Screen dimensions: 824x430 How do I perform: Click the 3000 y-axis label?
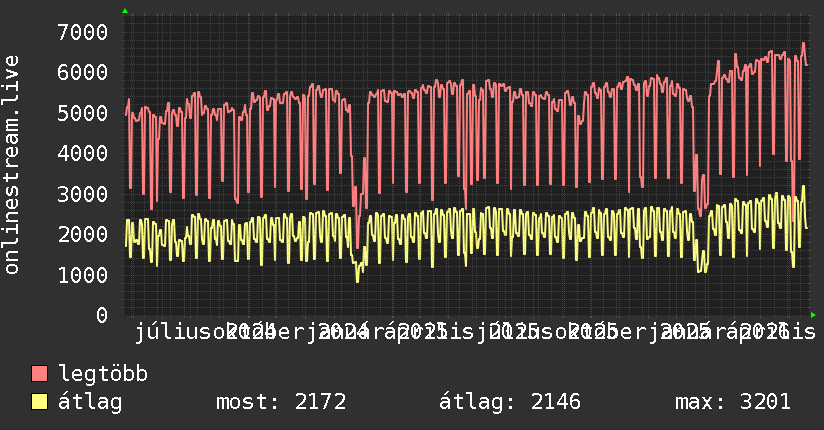83,194
